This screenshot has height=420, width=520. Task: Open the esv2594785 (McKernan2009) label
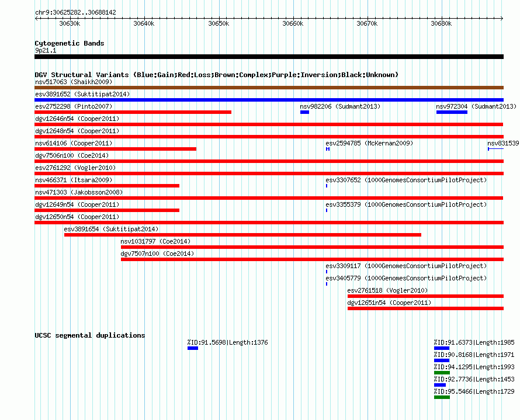click(x=369, y=143)
